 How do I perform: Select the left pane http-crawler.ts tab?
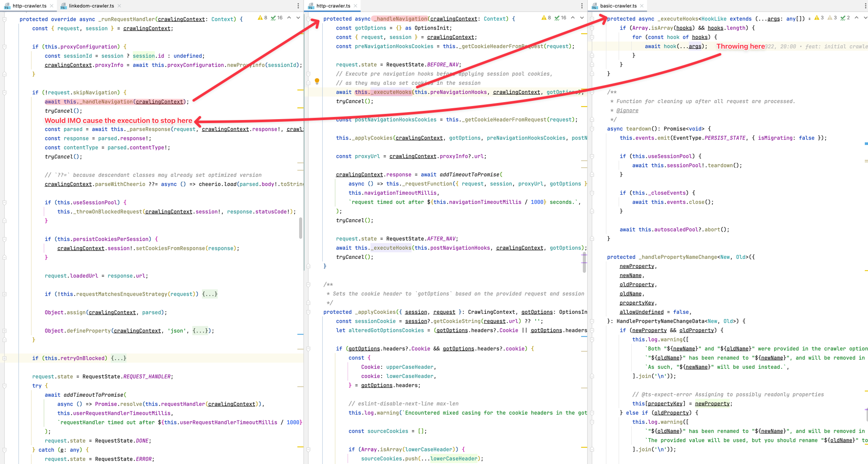click(x=29, y=6)
